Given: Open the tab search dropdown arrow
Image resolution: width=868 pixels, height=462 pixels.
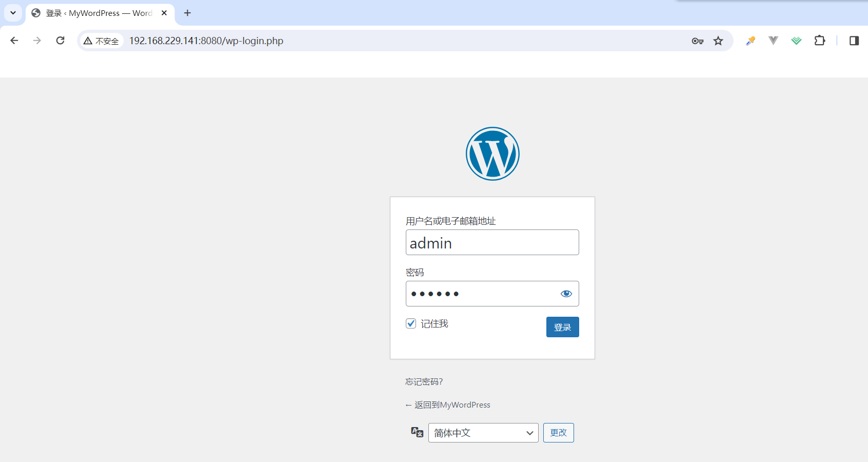Looking at the screenshot, I should pos(13,13).
